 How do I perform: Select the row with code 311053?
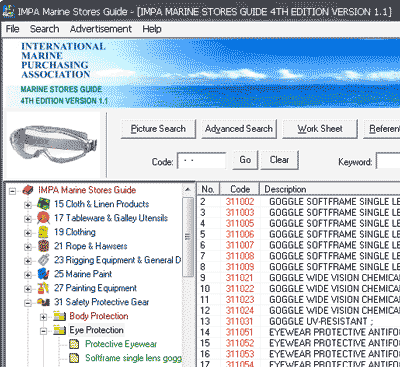click(299, 354)
